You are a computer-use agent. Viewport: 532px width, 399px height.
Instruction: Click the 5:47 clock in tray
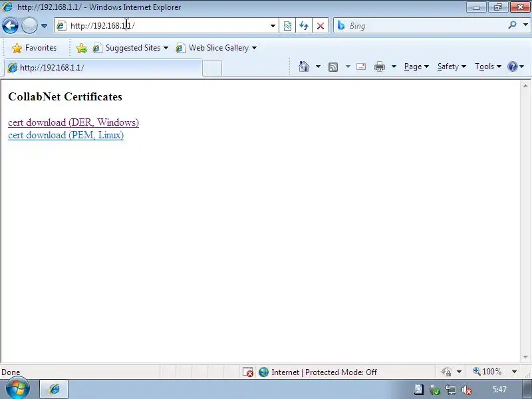click(x=499, y=390)
